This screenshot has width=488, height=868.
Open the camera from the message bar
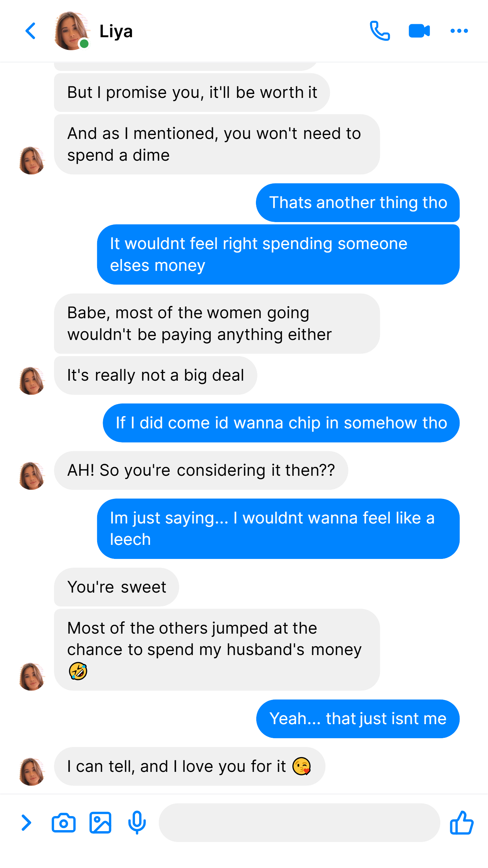pos(63,823)
